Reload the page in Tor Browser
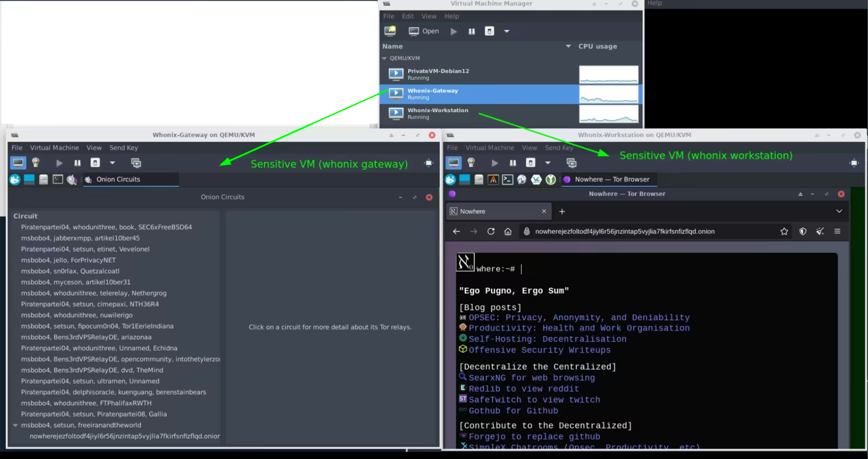The height and width of the screenshot is (459, 868). tap(491, 232)
